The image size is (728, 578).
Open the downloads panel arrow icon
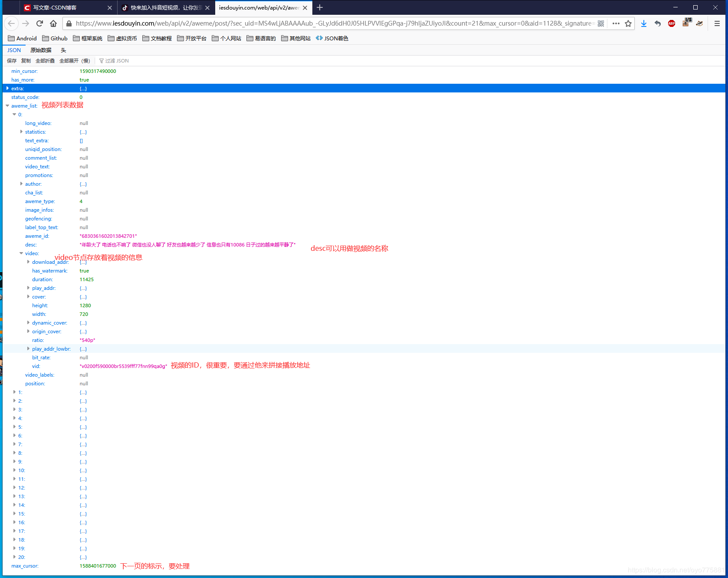pos(643,23)
